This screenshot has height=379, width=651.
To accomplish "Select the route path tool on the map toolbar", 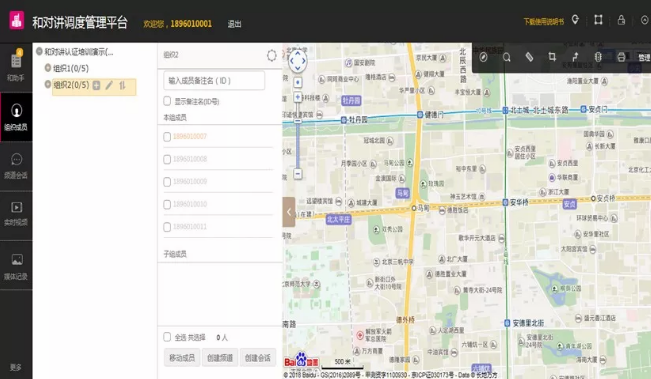I will tap(575, 57).
